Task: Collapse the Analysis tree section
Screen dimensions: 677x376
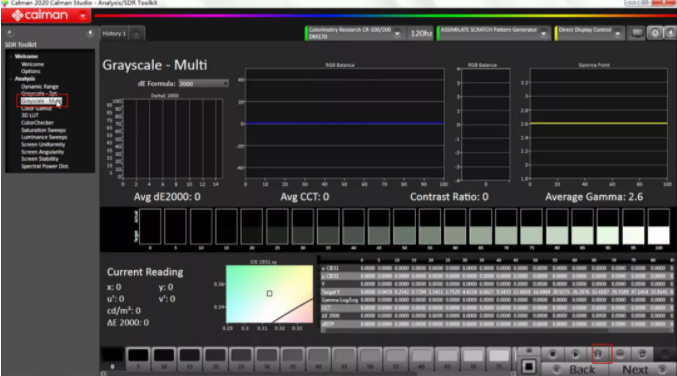Action: click(11, 79)
